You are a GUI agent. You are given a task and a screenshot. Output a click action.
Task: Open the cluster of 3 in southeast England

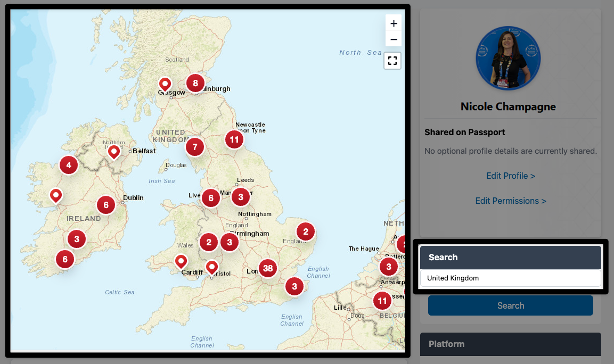(294, 286)
